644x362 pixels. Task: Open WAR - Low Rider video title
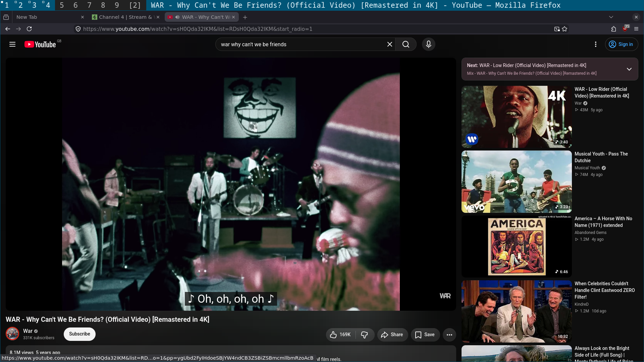pyautogui.click(x=602, y=93)
